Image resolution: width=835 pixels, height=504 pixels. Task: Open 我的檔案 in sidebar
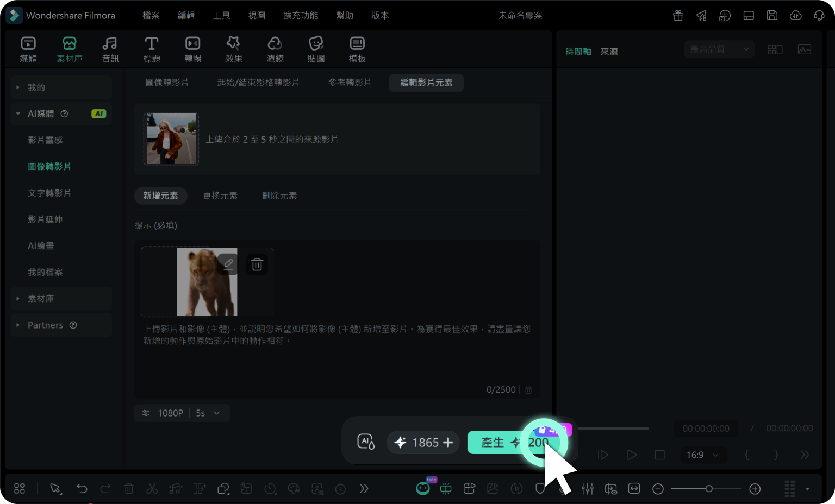pos(45,272)
